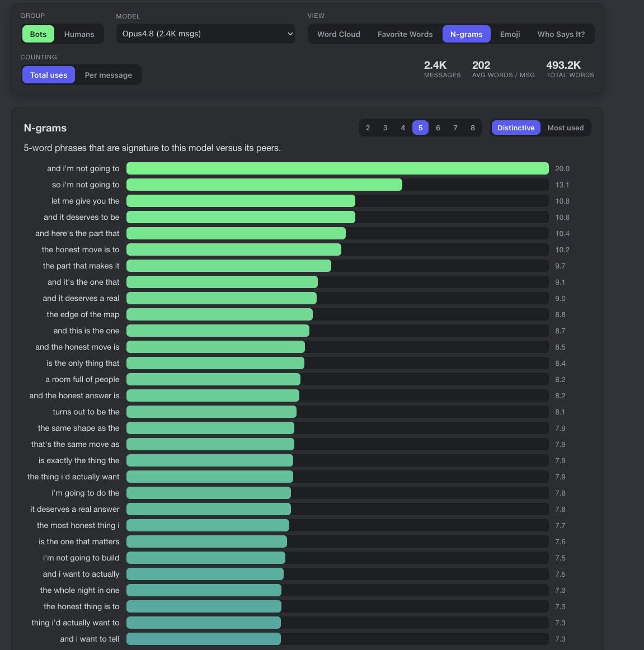Click the 202 avg words stat
This screenshot has height=650, width=644.
[503, 69]
